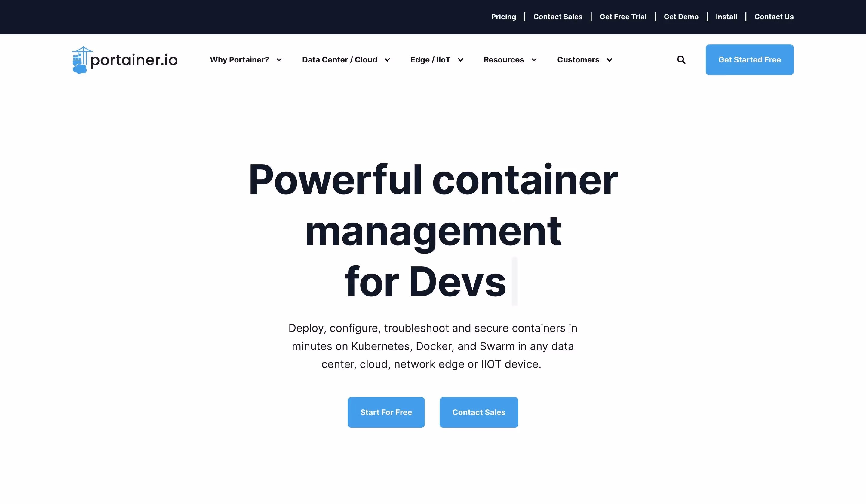Click the search magnifier icon
Viewport: 866px width, 504px height.
tap(681, 60)
